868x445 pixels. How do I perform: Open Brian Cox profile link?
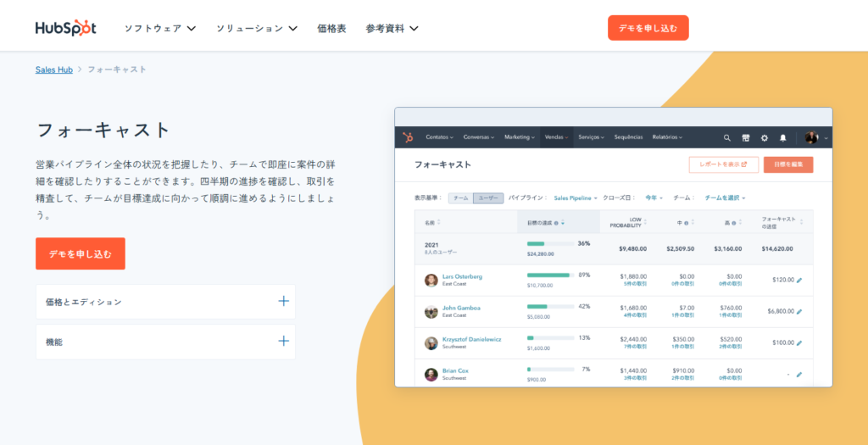click(455, 371)
